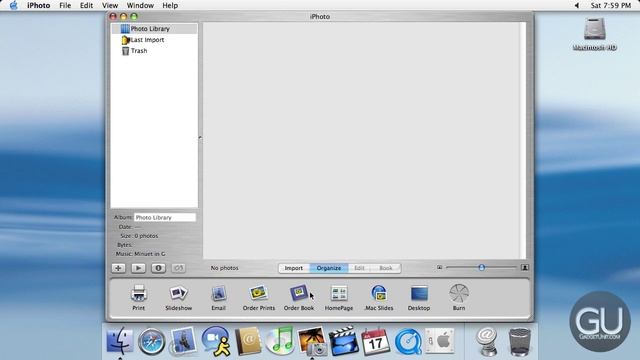Screen dimensions: 640x360
Task: Show photo info with the i button
Action: click(158, 268)
